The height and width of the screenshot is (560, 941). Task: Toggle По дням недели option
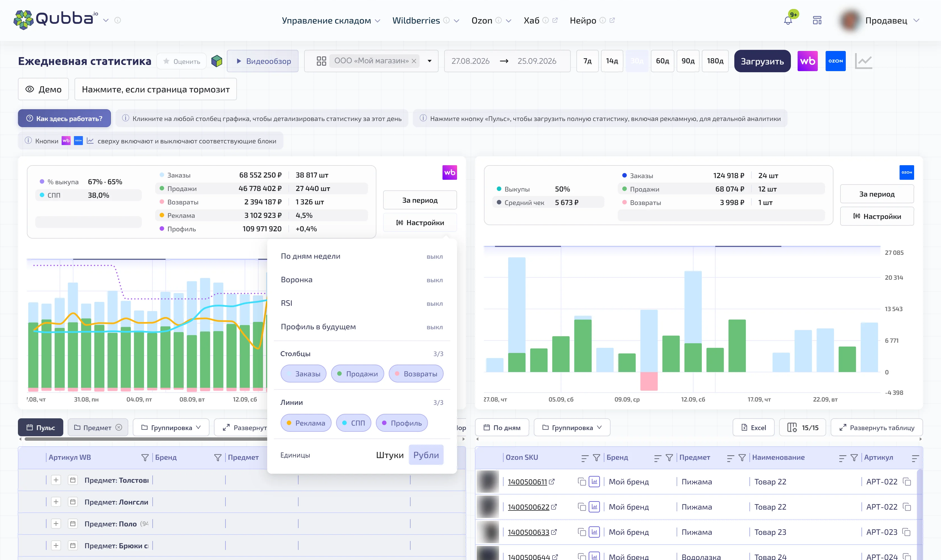[x=362, y=256]
